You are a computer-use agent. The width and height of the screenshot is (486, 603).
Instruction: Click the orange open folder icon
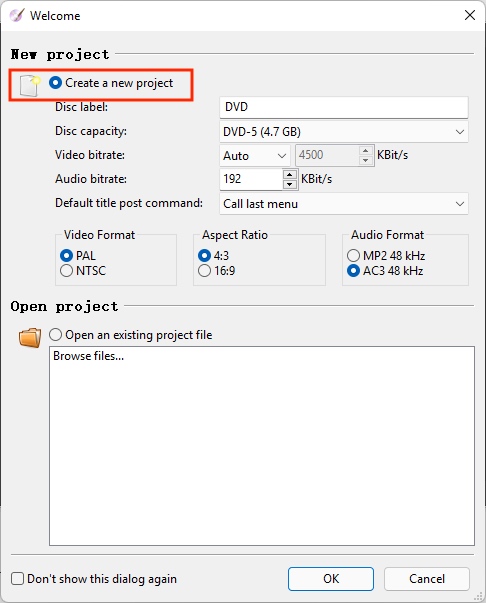tap(30, 337)
